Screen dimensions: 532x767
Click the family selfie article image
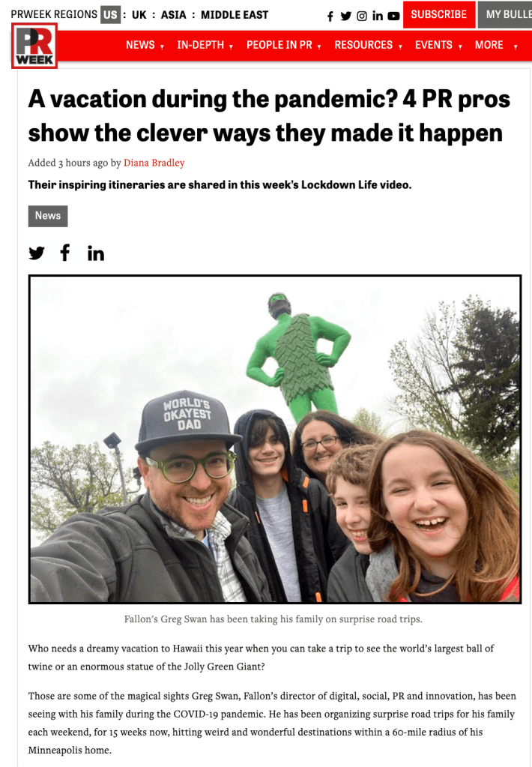275,439
